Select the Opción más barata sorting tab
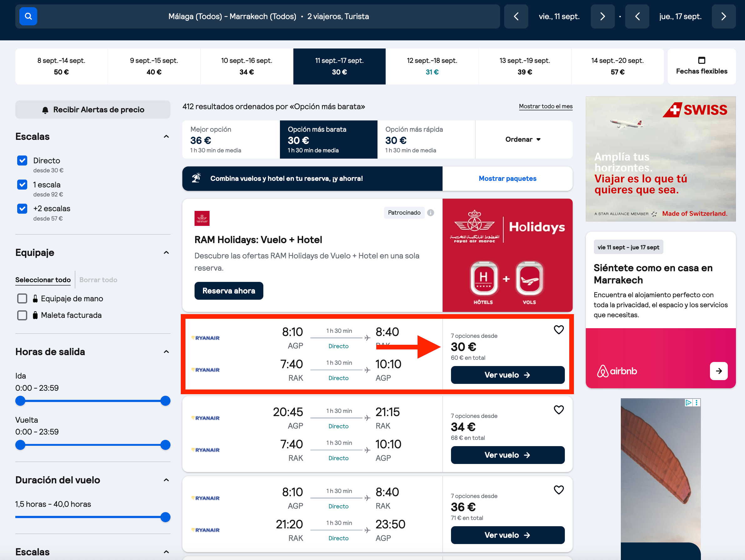Screen dimensions: 745x560 pyautogui.click(x=328, y=140)
